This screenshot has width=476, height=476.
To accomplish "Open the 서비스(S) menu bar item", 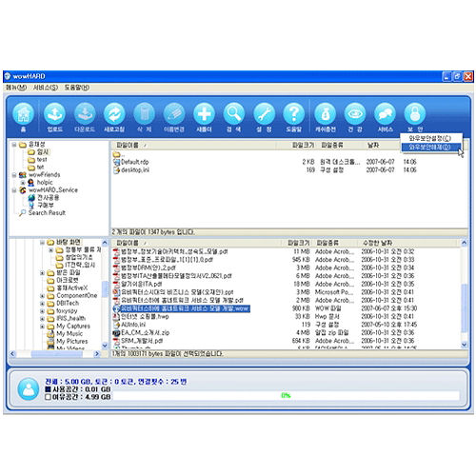I will coord(46,88).
